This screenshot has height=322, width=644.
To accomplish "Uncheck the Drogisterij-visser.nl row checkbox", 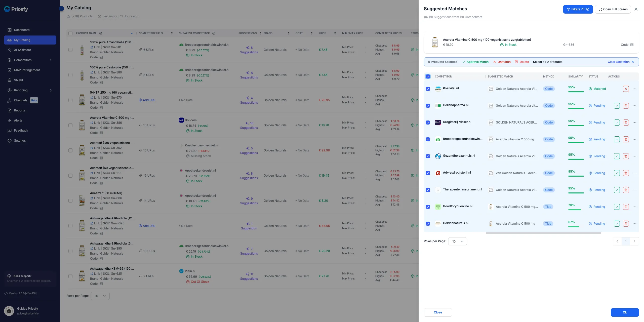I will click(428, 123).
